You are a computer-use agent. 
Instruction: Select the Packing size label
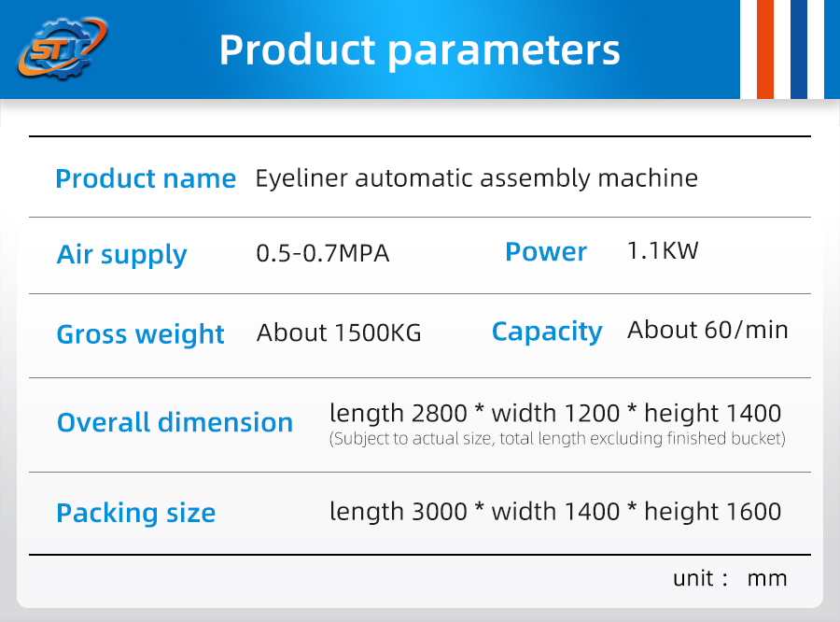pos(136,513)
